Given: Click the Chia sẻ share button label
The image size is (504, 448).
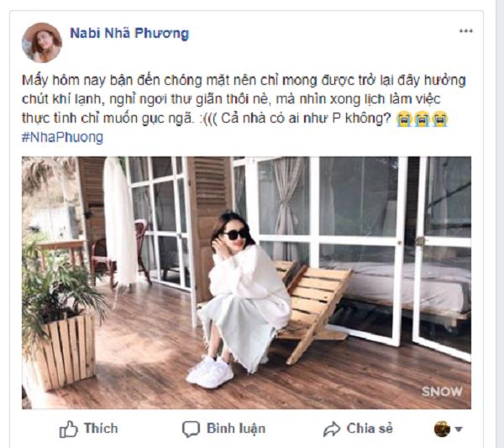Looking at the screenshot, I should pyautogui.click(x=370, y=429).
